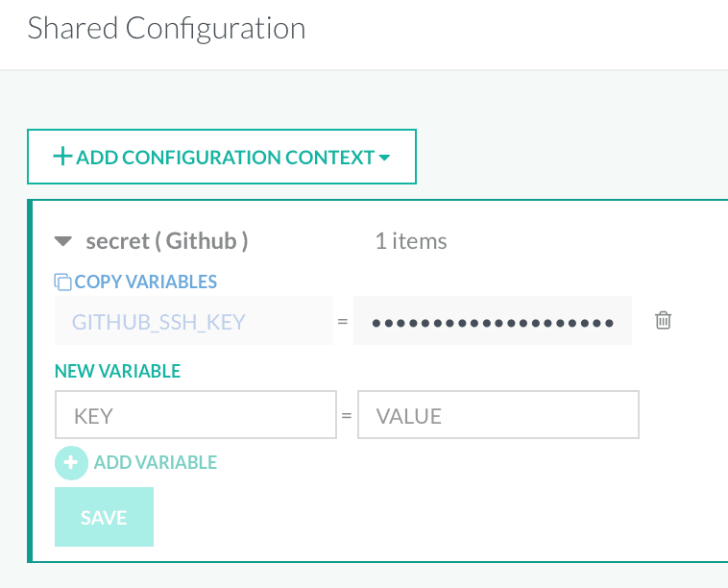Click the Shared Configuration page heading
This screenshot has height=588, width=728.
[166, 29]
